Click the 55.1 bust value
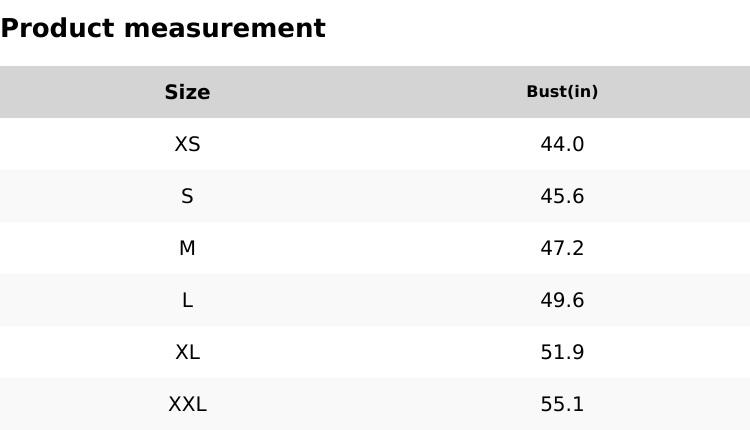Screen dimensions: 750x430 pos(562,404)
